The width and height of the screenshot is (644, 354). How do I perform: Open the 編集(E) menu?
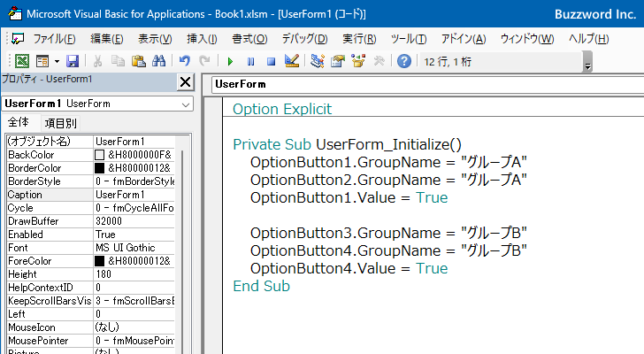pos(106,39)
